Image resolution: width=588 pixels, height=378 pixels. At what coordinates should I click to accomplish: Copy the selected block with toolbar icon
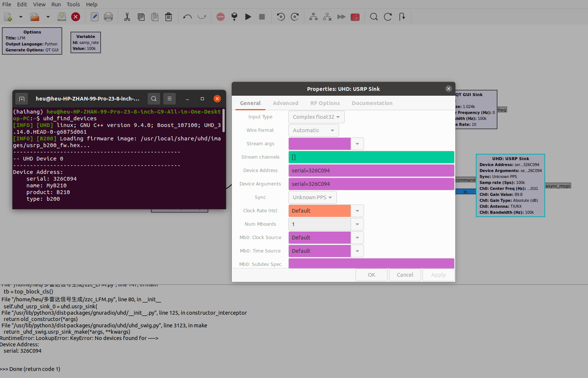pos(141,17)
